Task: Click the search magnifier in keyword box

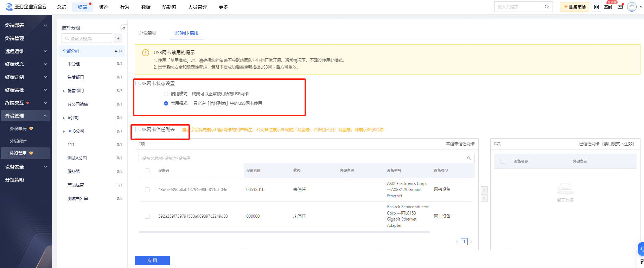Action: coord(547,7)
